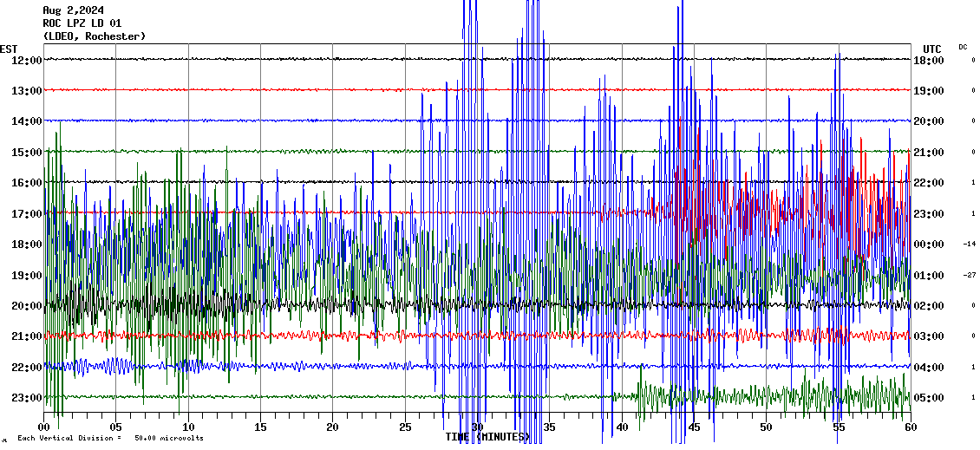This screenshot has height=450, width=980.
Task: Click the DC column header
Action: (963, 47)
